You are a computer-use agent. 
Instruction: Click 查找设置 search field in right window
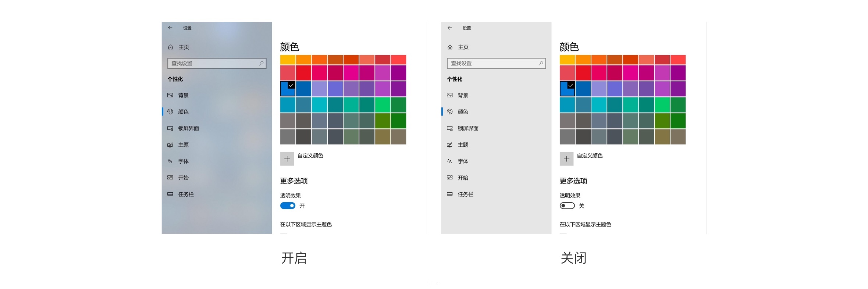497,63
